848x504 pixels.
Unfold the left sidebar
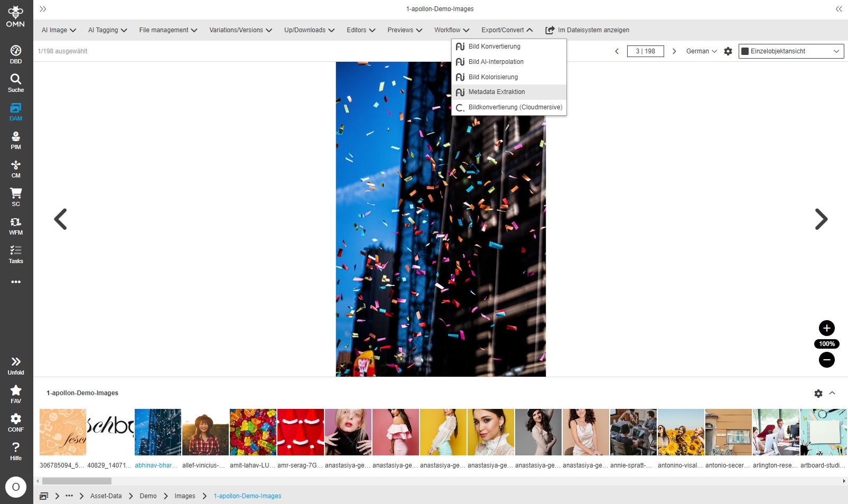click(16, 366)
